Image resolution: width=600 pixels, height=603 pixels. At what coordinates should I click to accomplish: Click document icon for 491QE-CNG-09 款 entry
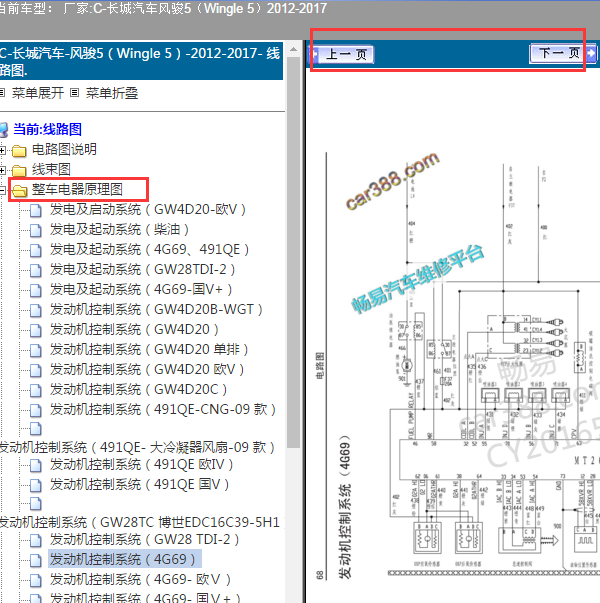pos(35,410)
